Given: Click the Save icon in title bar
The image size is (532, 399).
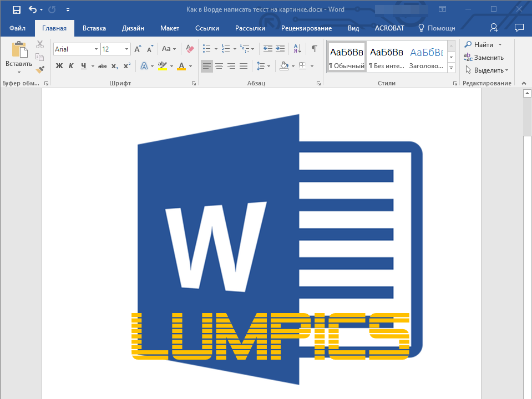Looking at the screenshot, I should [x=16, y=9].
